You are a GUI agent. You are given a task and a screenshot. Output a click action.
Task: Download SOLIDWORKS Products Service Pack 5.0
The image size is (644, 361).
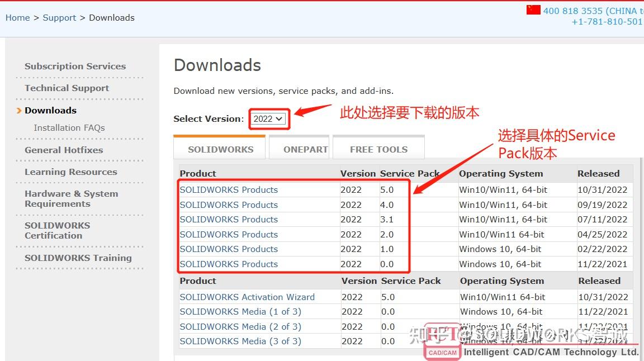tap(229, 189)
